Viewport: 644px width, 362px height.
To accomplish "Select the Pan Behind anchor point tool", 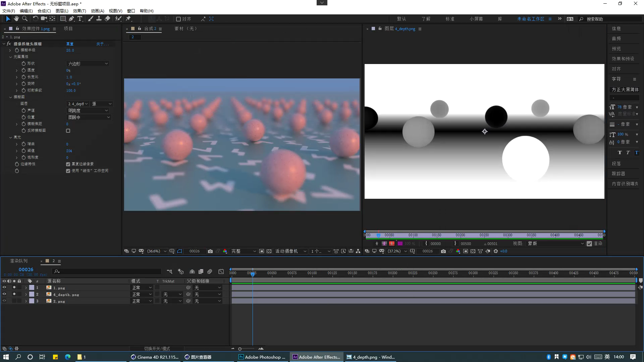I will click(x=52, y=19).
